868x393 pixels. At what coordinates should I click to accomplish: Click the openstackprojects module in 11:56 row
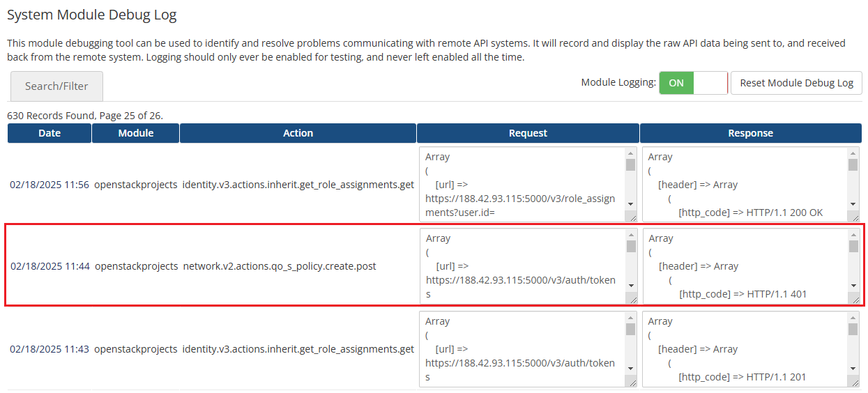(x=136, y=185)
